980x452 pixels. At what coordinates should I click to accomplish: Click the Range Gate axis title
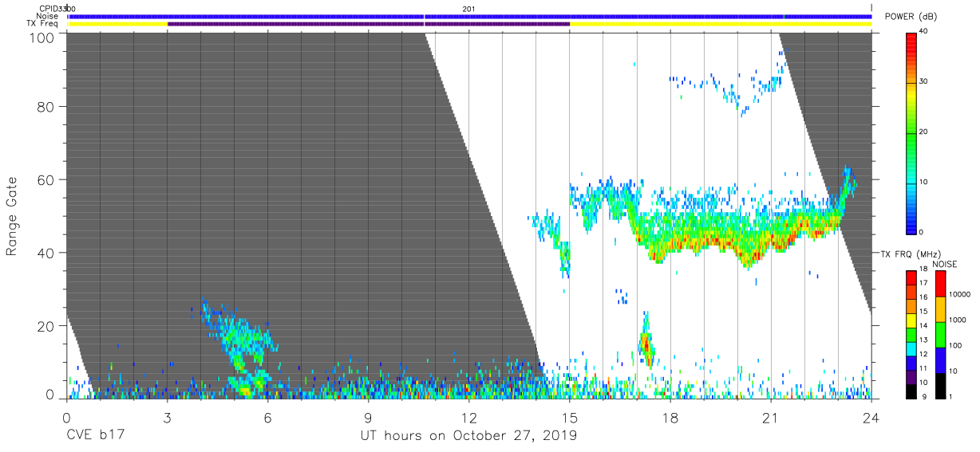(x=12, y=216)
